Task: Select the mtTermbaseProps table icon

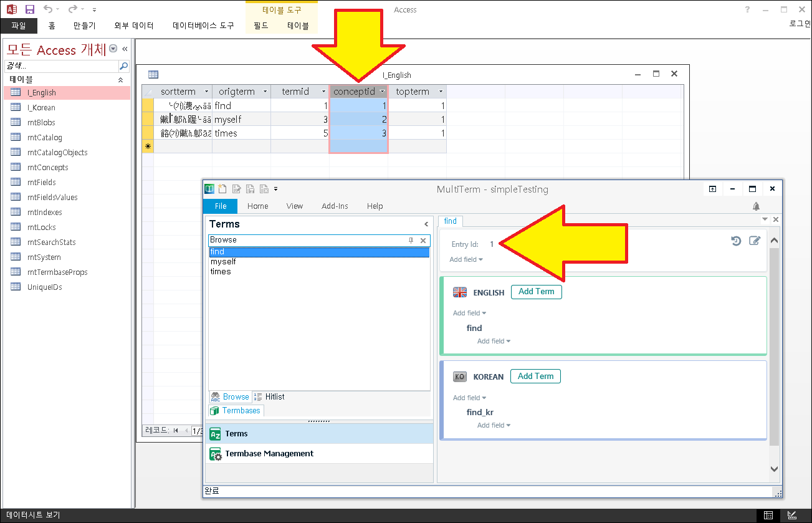Action: click(16, 272)
